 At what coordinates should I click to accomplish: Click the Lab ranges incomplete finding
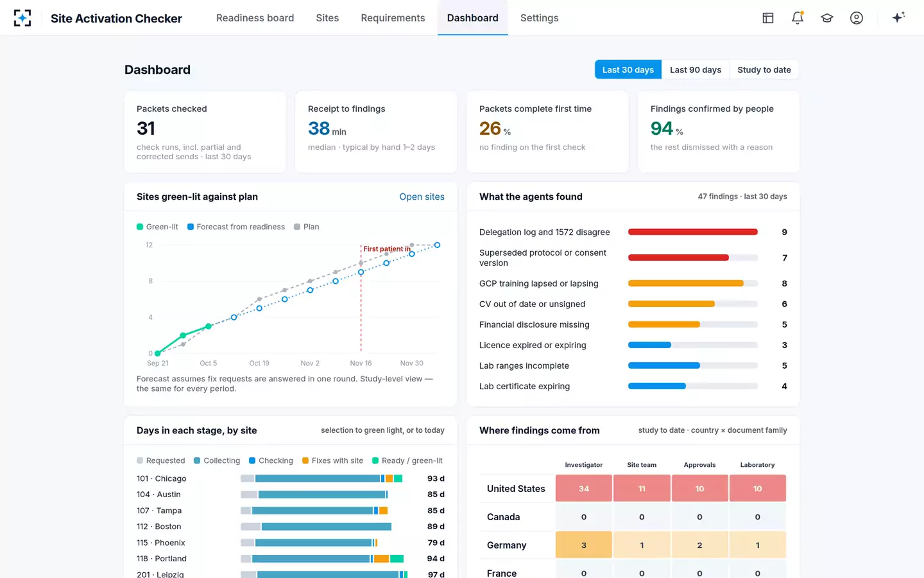(633, 365)
